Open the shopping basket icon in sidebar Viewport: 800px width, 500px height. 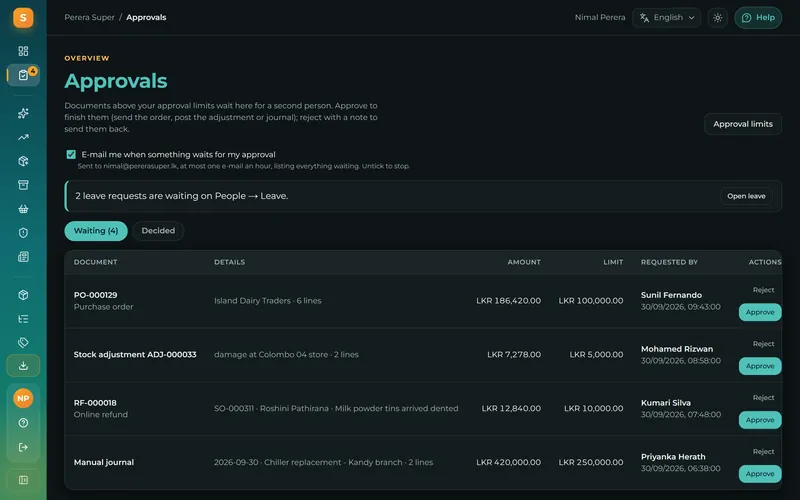pyautogui.click(x=23, y=209)
